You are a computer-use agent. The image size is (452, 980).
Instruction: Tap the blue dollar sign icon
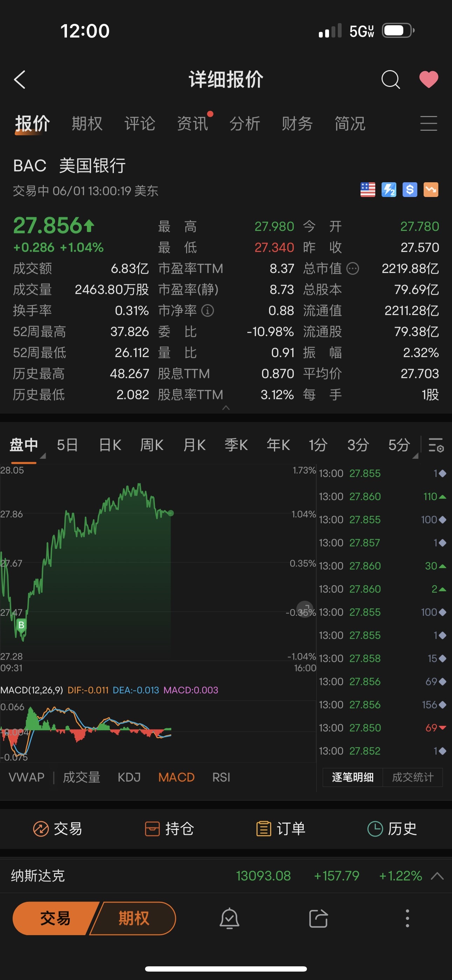(410, 190)
